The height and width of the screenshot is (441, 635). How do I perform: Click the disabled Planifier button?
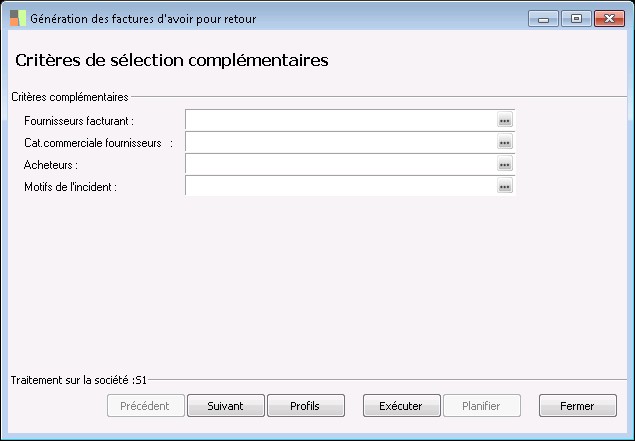[485, 406]
